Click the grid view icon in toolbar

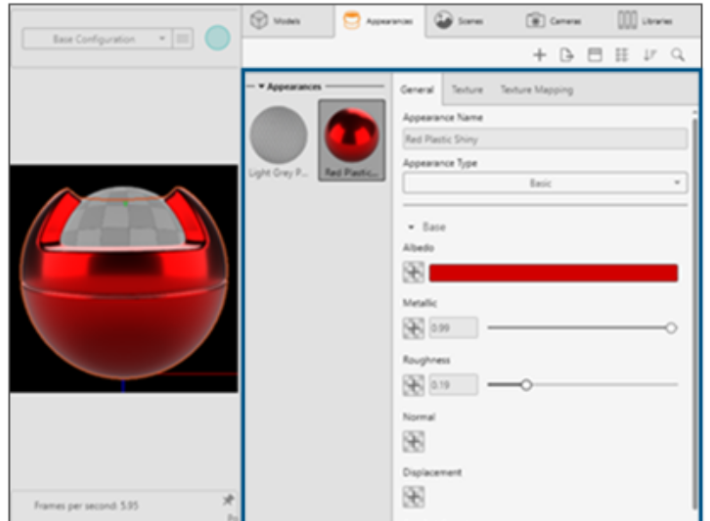[622, 56]
